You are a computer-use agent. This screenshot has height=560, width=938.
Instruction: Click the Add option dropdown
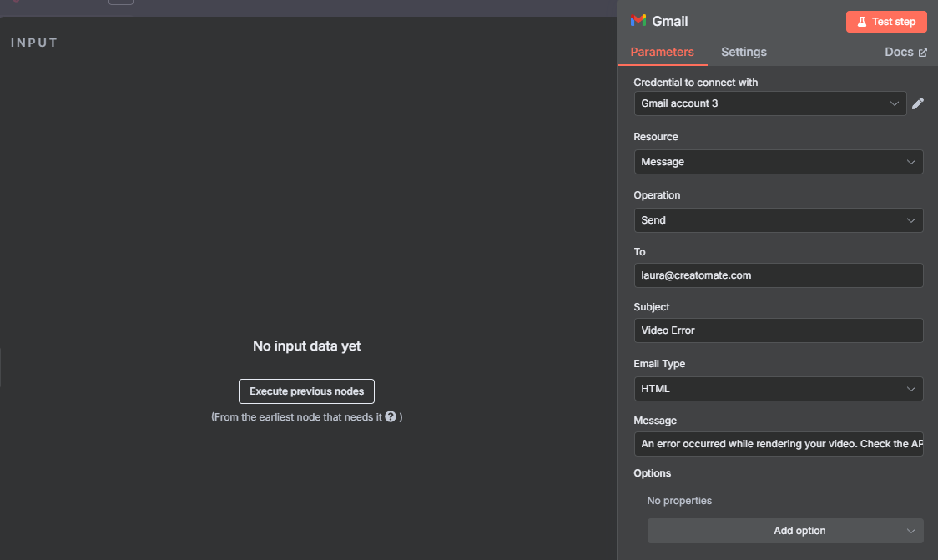coord(785,531)
